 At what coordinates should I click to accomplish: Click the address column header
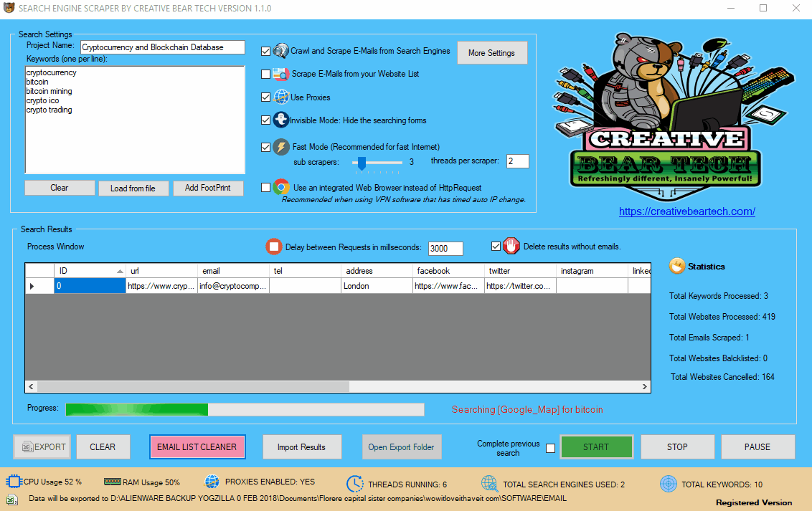click(377, 270)
